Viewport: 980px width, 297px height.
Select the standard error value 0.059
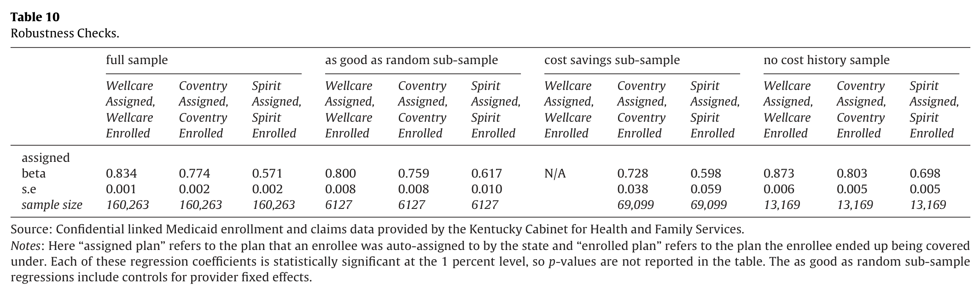(706, 189)
